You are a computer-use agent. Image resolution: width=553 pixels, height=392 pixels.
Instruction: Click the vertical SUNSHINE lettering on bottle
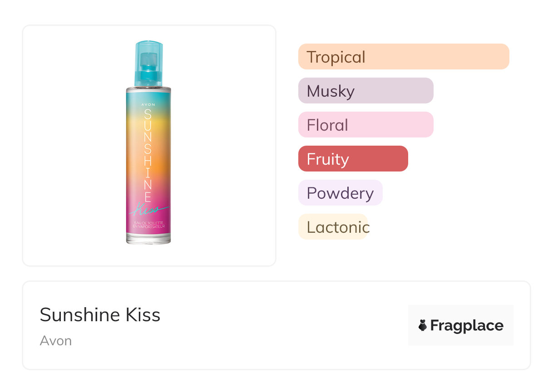tap(148, 154)
